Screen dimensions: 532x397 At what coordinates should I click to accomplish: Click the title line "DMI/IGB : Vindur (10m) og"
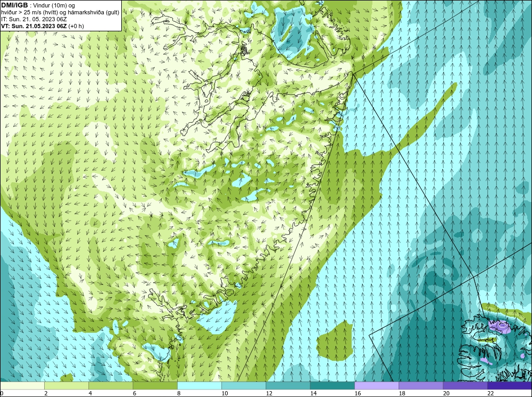pos(38,5)
